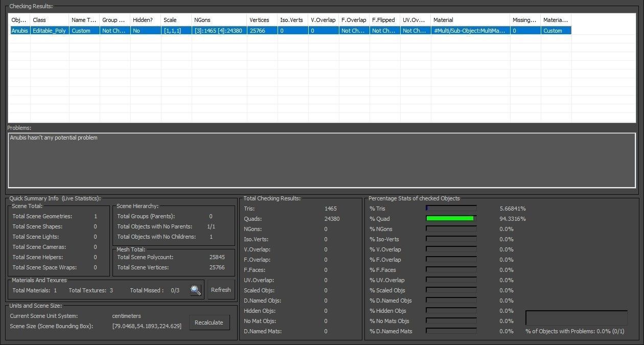Click the 94.3316% quad percentage value

(x=513, y=219)
